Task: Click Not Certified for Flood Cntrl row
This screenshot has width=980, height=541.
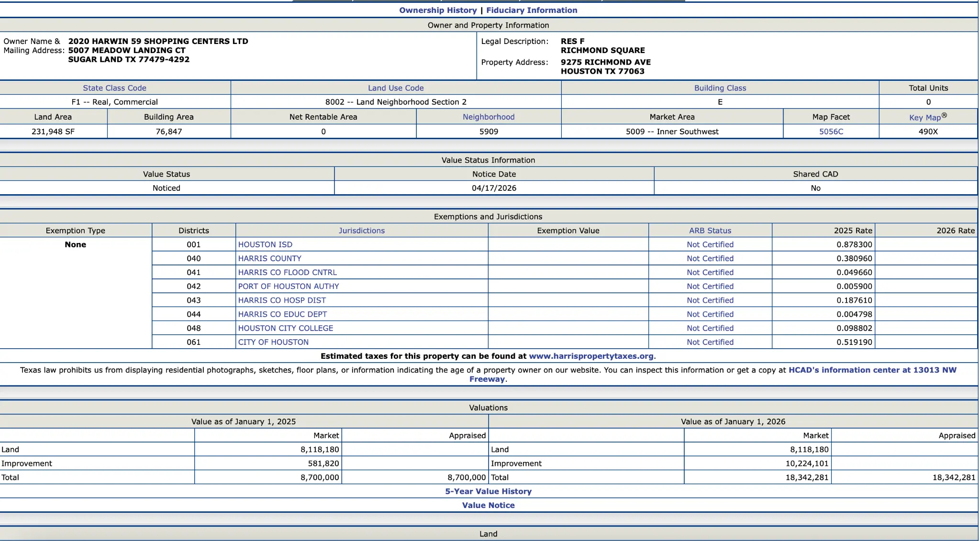Action: click(x=710, y=272)
